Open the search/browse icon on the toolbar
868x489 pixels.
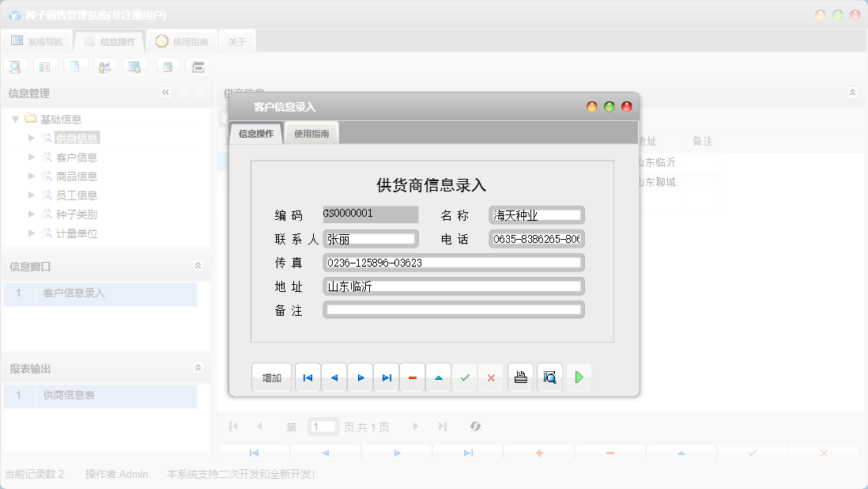click(x=16, y=66)
